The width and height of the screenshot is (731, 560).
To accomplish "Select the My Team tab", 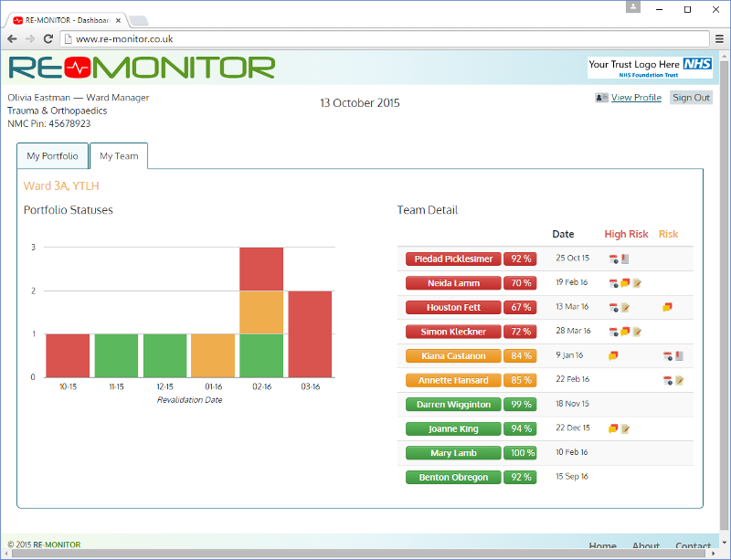I will pos(119,156).
